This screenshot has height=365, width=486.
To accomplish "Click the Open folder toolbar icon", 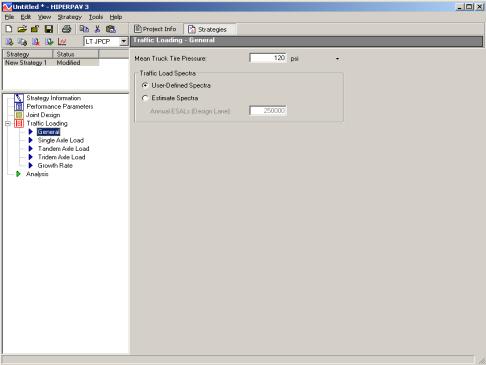I will [x=22, y=29].
